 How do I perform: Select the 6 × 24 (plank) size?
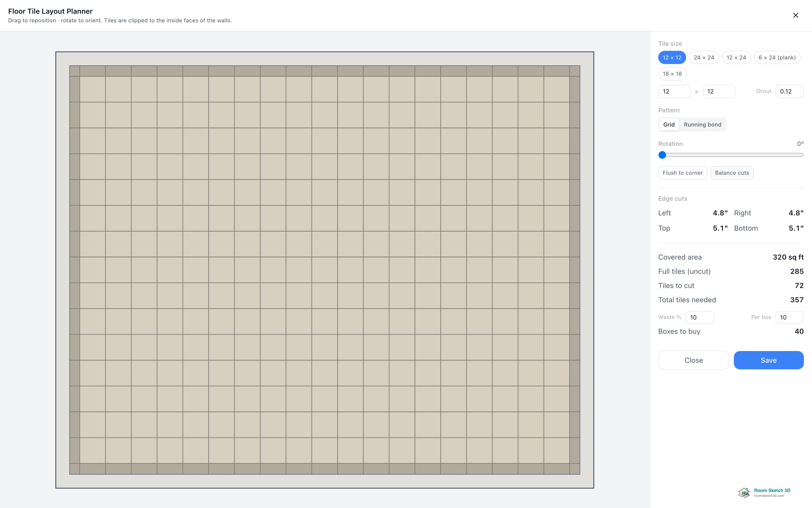click(777, 57)
